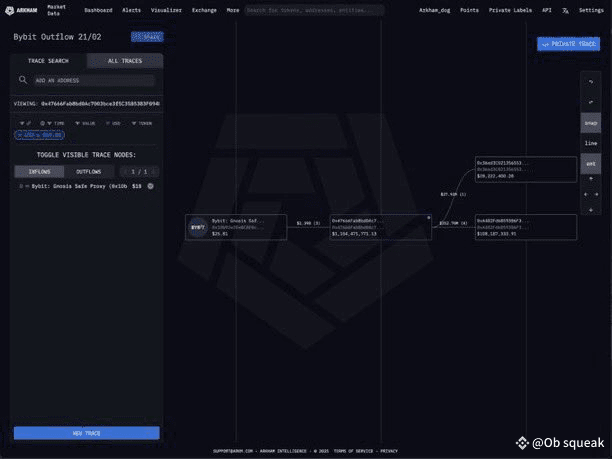Click the redo arrow in the canvas toolbar
Screen dimensions: 612x459
pos(591,102)
